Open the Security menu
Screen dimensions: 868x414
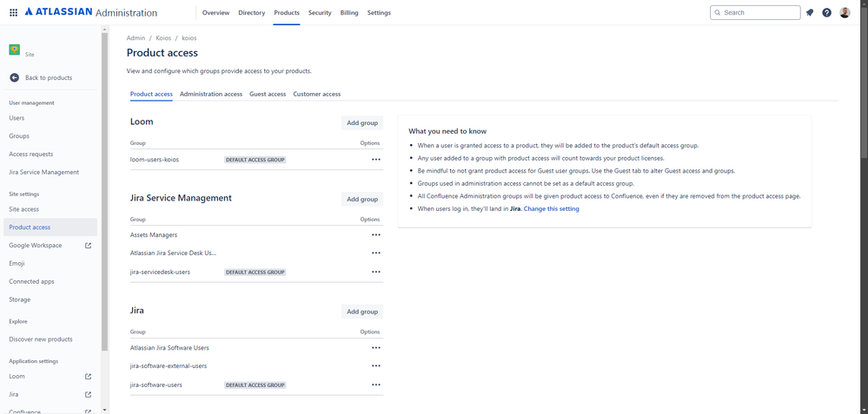click(x=320, y=13)
